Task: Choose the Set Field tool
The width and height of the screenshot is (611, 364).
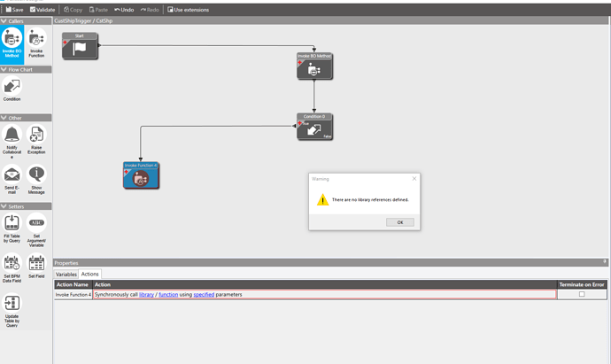Action: (x=36, y=267)
